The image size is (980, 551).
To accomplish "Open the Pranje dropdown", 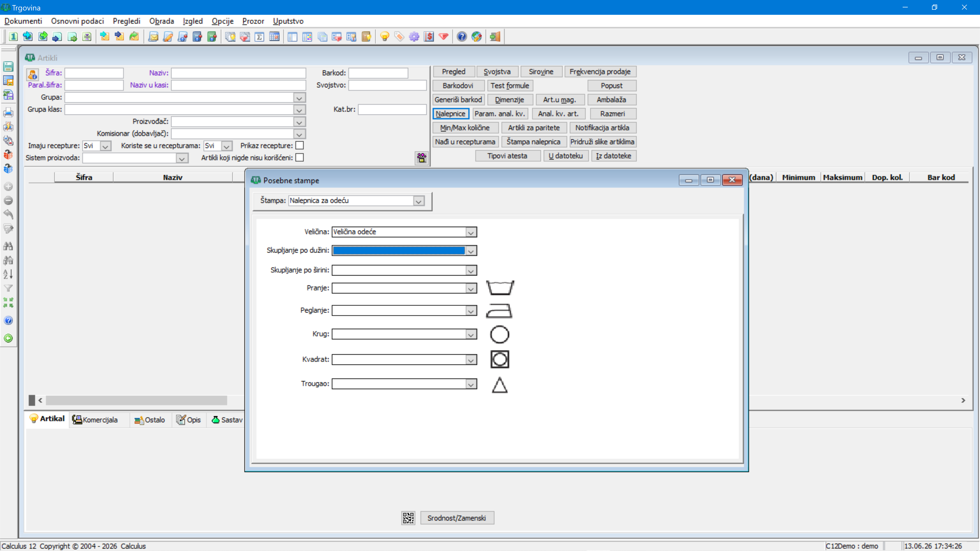I will tap(471, 288).
